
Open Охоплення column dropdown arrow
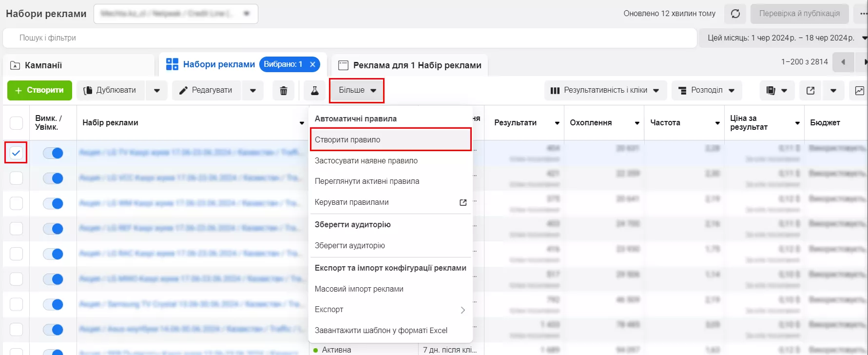637,123
